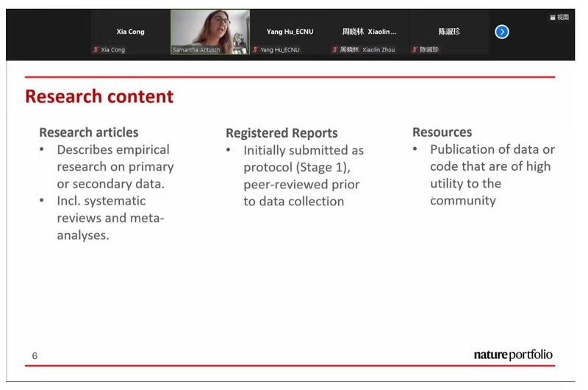Click the muted microphone icon for Xia Cong
588x390 pixels.
pos(96,50)
